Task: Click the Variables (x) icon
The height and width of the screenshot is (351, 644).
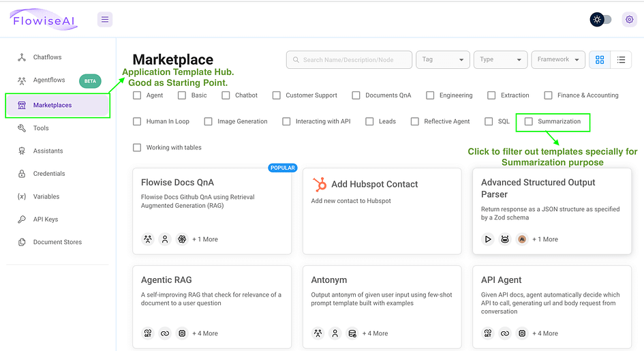Action: point(22,196)
